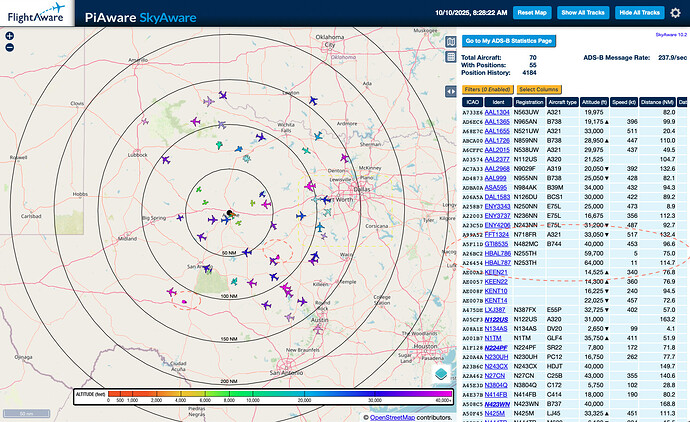The image size is (690, 422).
Task: Open the Select Columns chooser
Action: click(538, 90)
